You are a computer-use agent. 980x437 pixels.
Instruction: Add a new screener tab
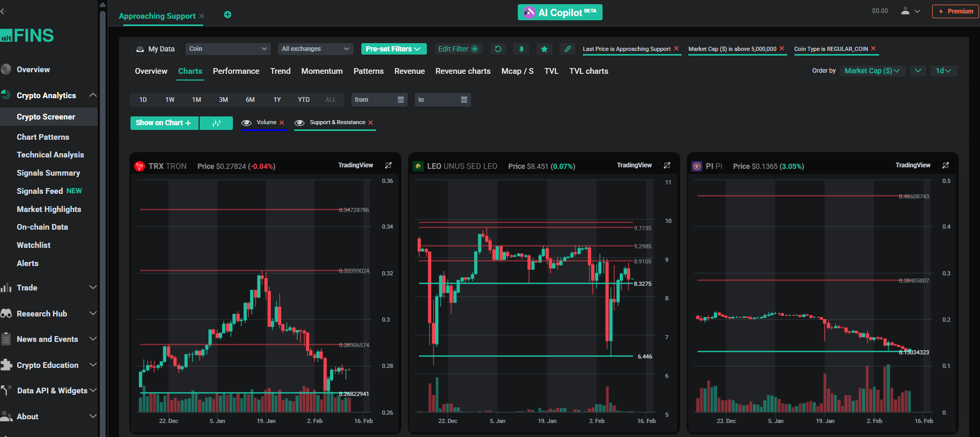tap(227, 15)
